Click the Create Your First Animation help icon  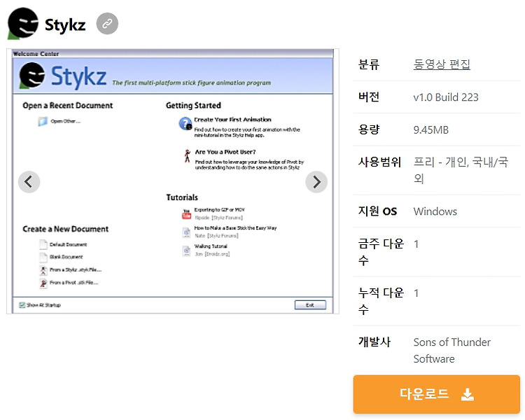point(185,124)
